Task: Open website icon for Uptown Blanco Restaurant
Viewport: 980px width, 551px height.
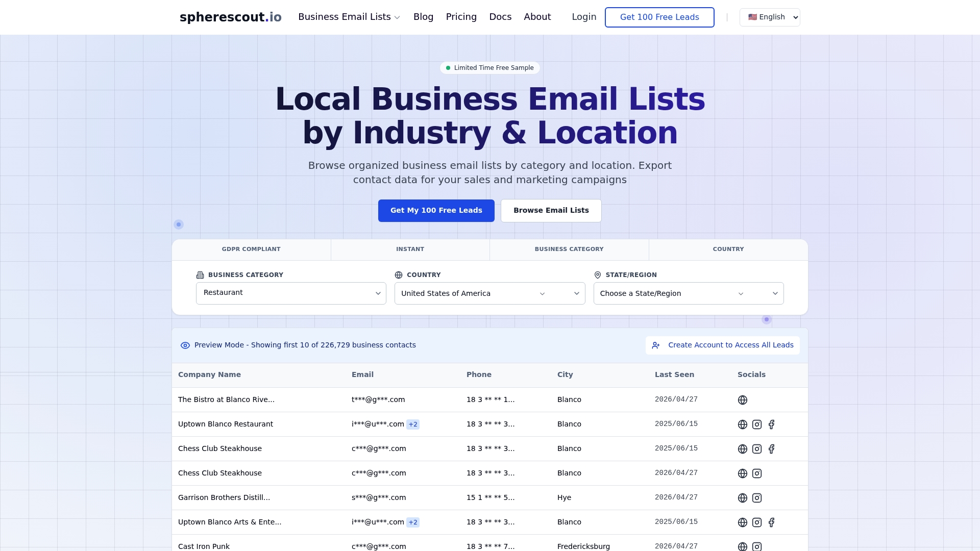Action: (x=743, y=424)
